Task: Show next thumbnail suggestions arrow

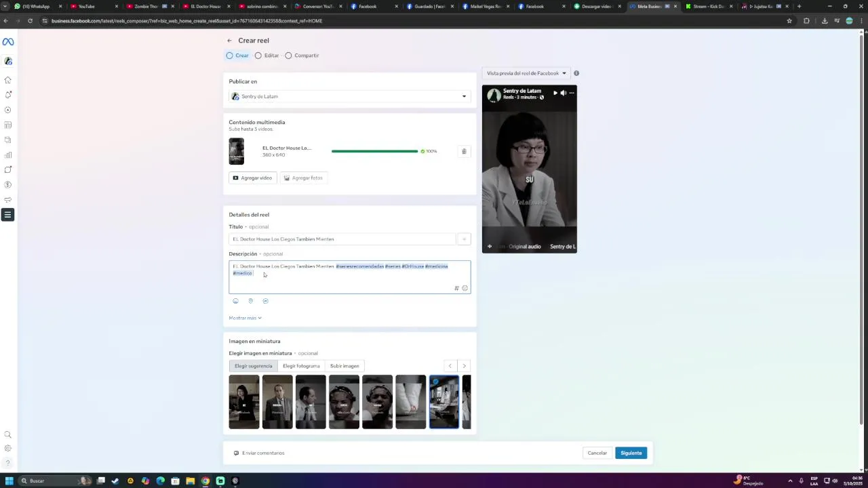Action: (x=464, y=366)
